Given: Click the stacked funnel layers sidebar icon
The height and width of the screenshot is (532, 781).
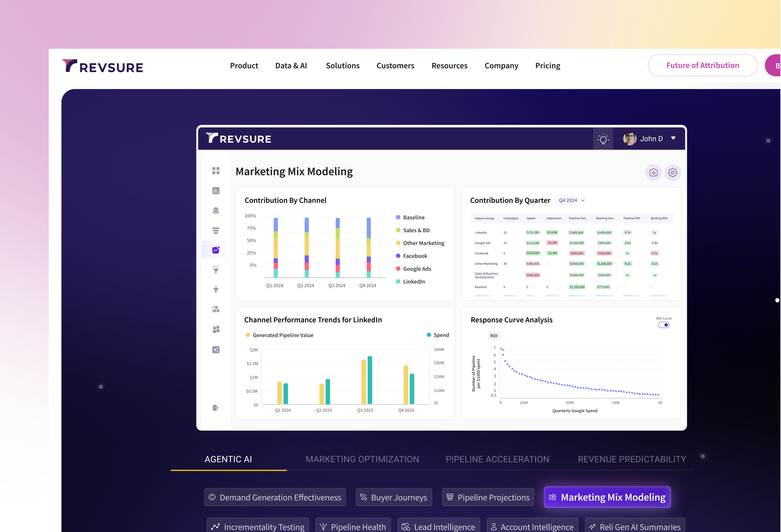Looking at the screenshot, I should [x=216, y=231].
